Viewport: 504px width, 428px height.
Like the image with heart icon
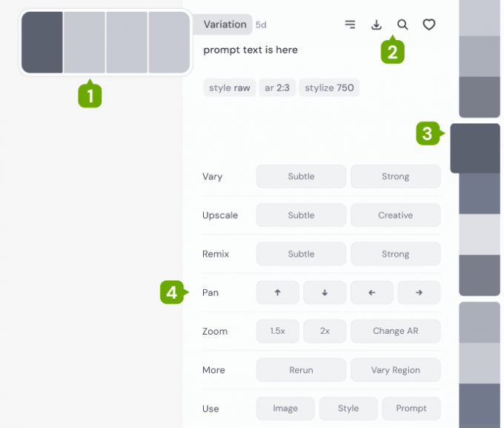click(429, 24)
